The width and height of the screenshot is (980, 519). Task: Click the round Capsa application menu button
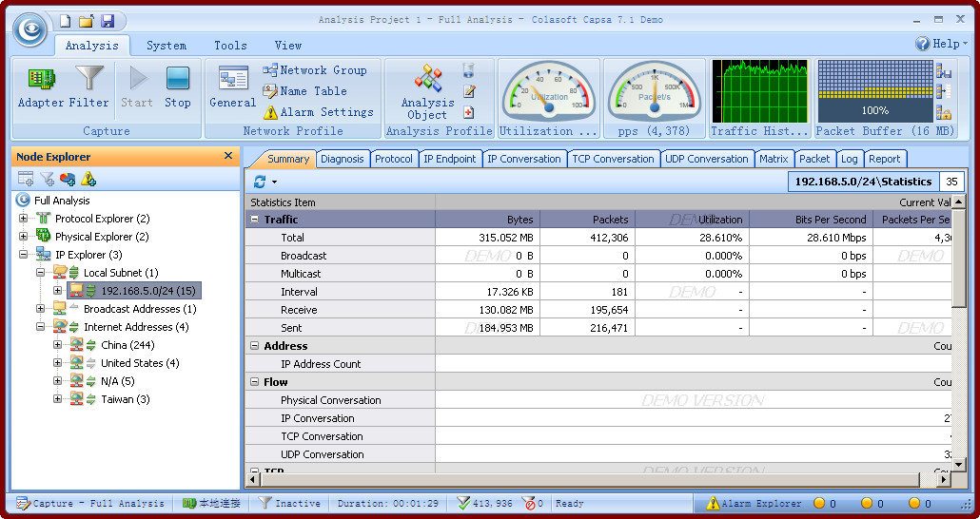[30, 29]
